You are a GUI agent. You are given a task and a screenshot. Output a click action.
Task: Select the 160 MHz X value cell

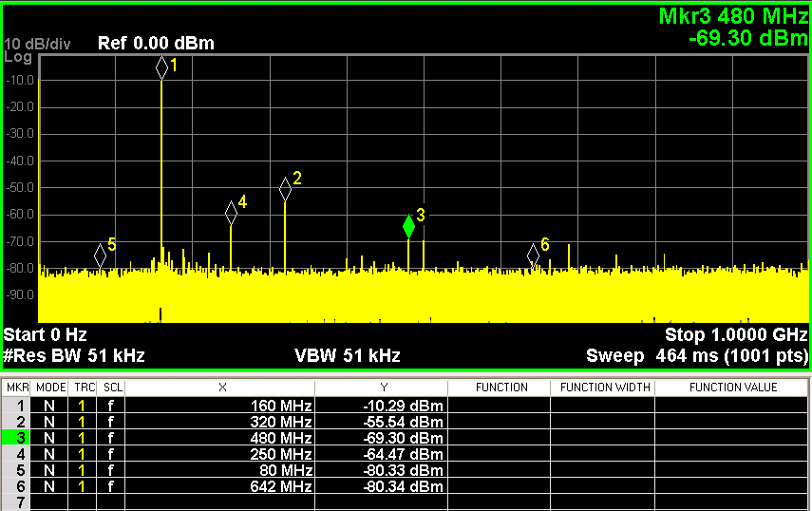coord(220,406)
